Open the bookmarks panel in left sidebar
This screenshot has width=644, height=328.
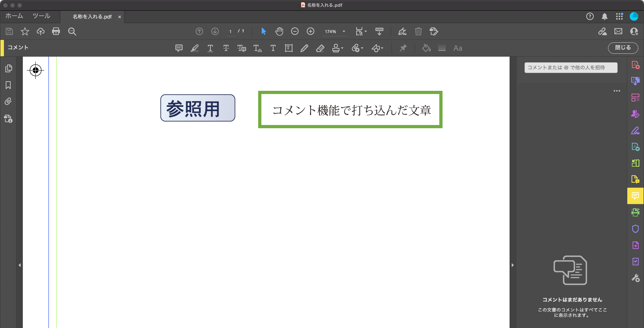[x=8, y=85]
